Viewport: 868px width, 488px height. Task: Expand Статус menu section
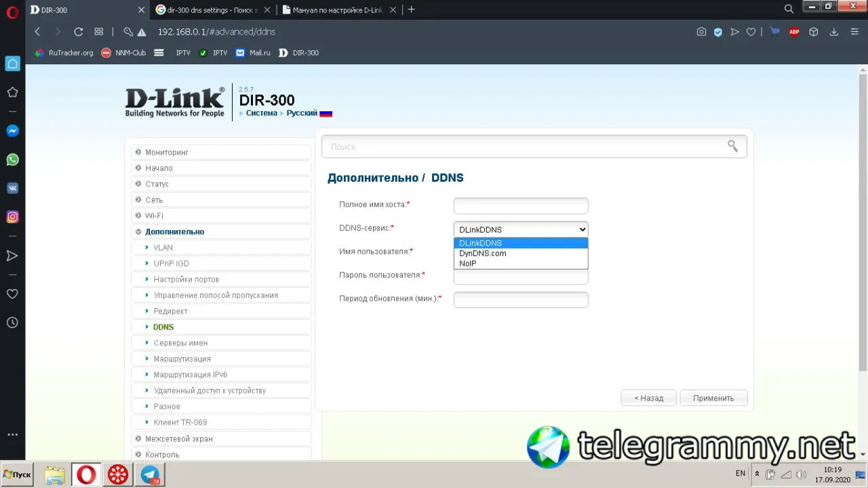(221, 184)
